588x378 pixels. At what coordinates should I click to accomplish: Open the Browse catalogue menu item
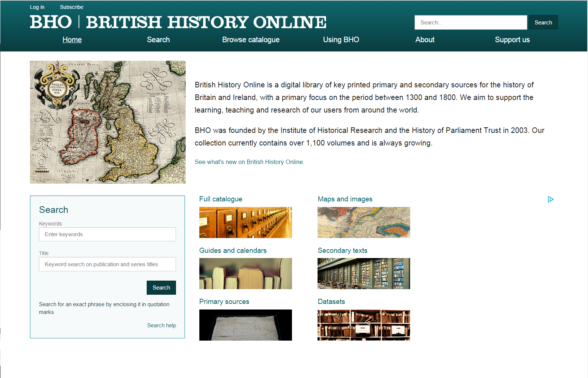(x=250, y=40)
